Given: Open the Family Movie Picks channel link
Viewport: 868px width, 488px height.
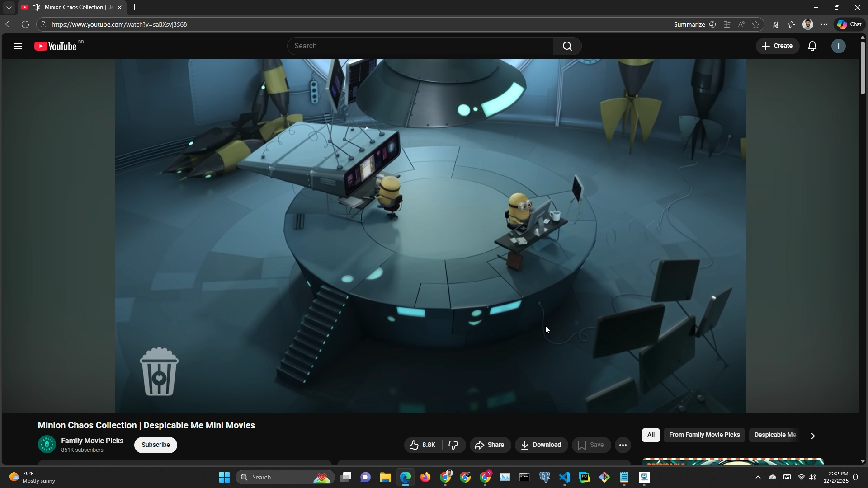Looking at the screenshot, I should click(x=92, y=441).
